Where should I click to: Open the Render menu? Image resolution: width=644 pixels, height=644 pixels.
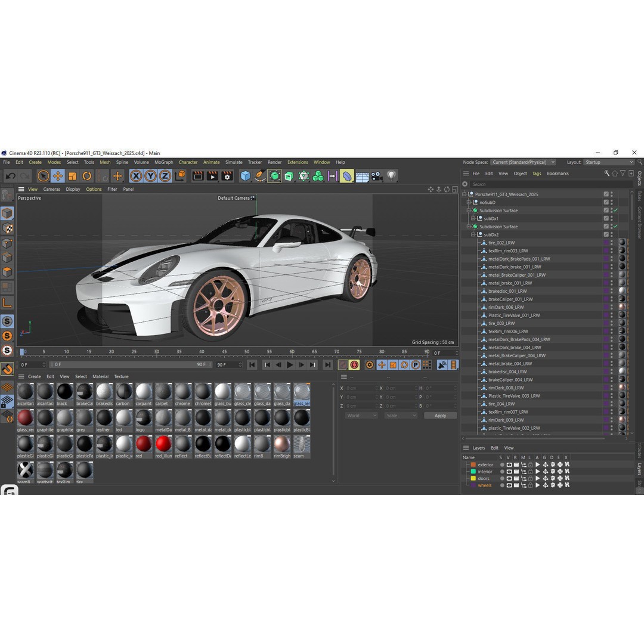275,162
